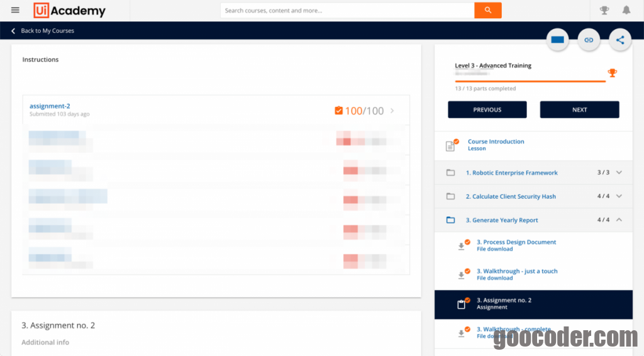Open the notifications bell
Screen dimensions: 644x356
(x=626, y=11)
